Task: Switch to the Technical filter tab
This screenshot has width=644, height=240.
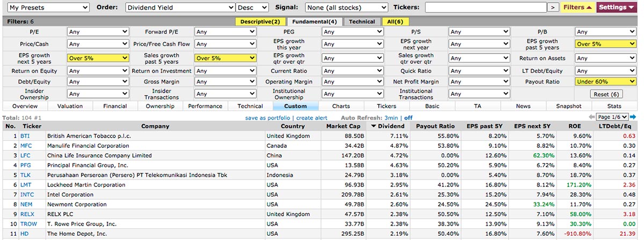Action: pos(362,22)
